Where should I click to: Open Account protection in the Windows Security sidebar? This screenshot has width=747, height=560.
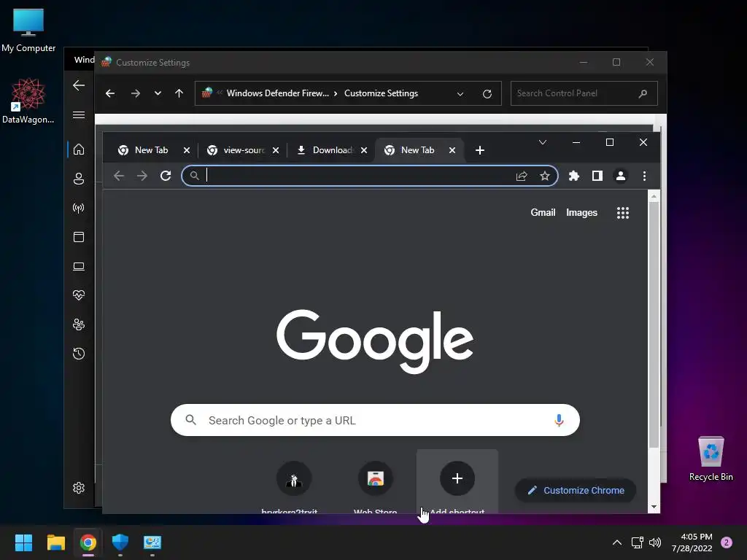(x=79, y=179)
